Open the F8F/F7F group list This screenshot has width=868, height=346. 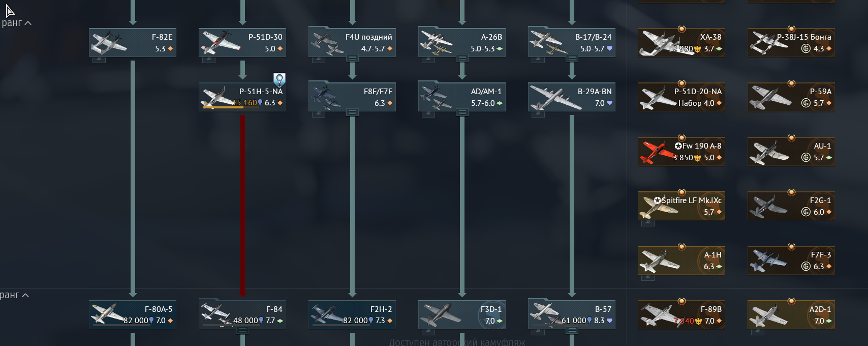pos(352,112)
